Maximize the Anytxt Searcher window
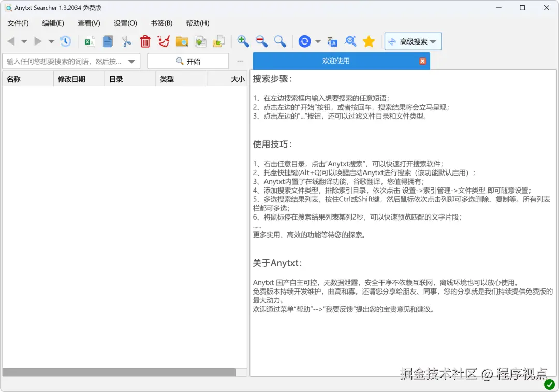559x392 pixels. (x=522, y=8)
